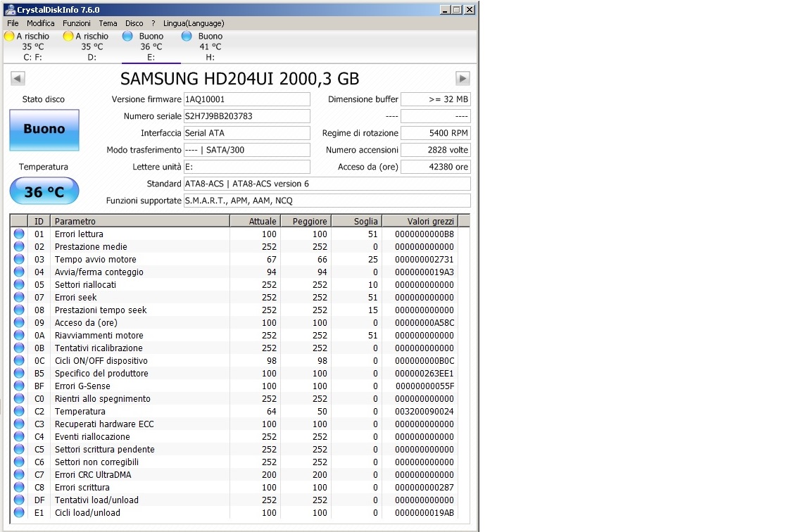This screenshot has width=811, height=532.
Task: Click status dot for Errori CRC UltraDMA
Action: (x=19, y=474)
